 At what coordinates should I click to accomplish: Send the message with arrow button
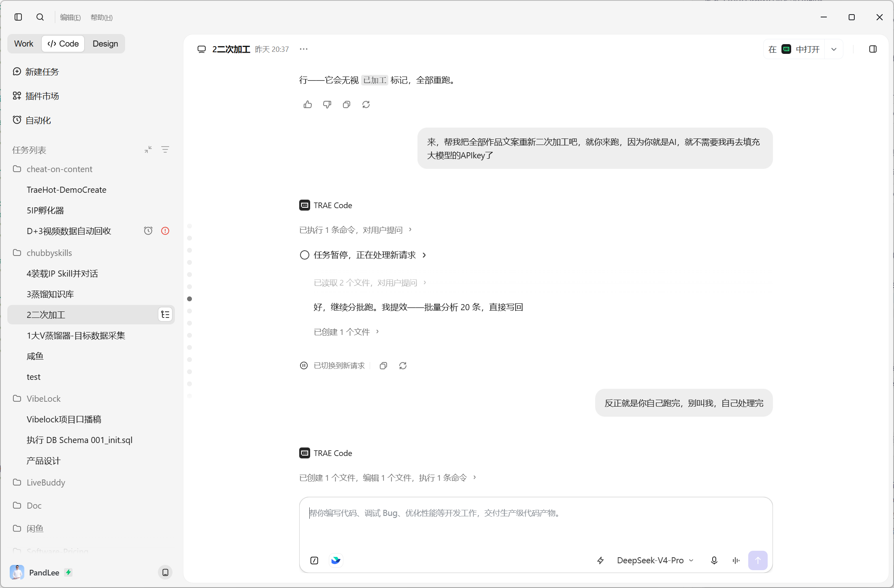coord(758,560)
